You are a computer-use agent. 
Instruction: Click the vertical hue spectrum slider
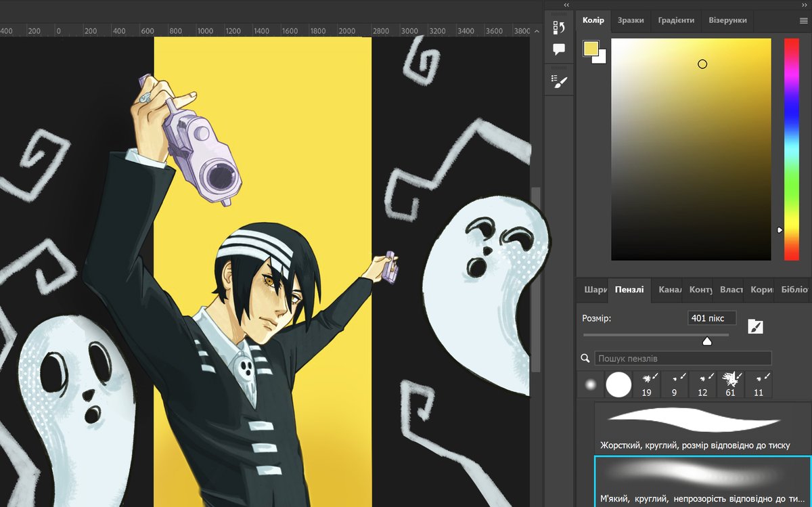click(x=791, y=150)
